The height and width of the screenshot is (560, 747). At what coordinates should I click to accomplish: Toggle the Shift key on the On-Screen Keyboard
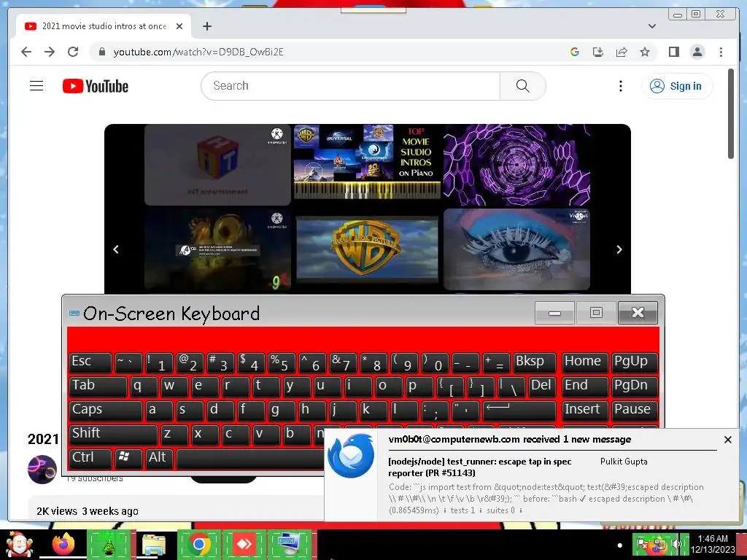[x=113, y=435]
